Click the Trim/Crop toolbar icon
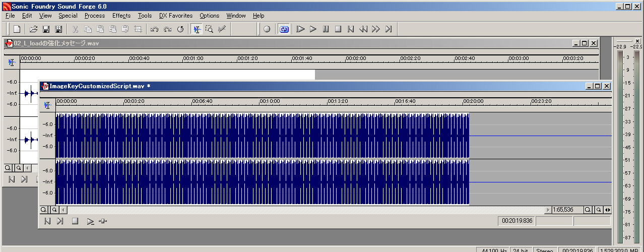 pos(138,29)
